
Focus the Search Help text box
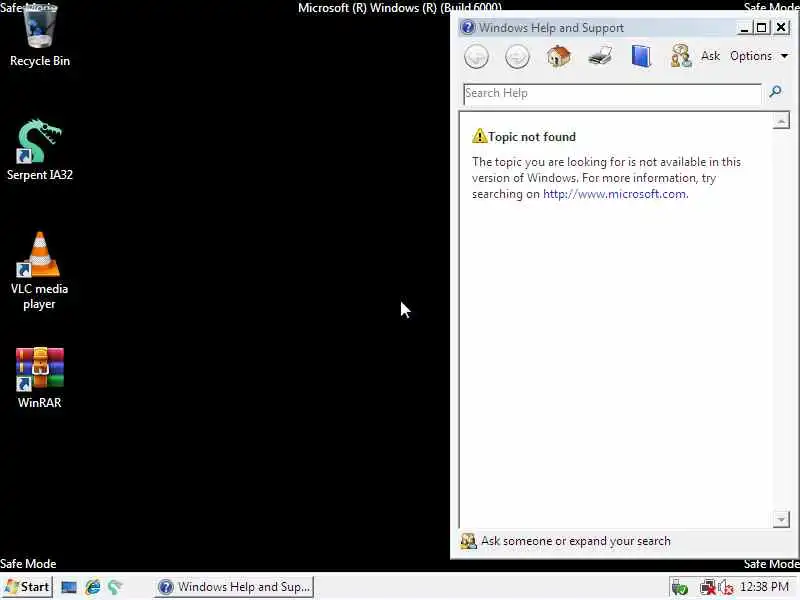coord(612,94)
